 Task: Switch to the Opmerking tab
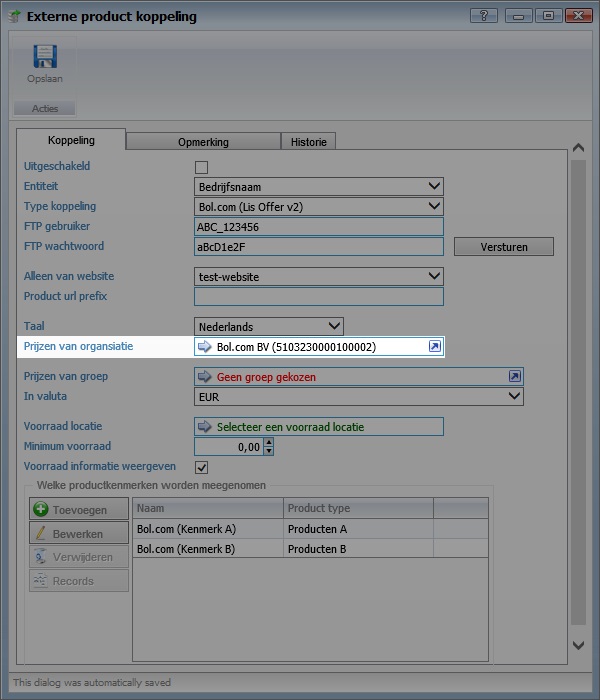203,142
